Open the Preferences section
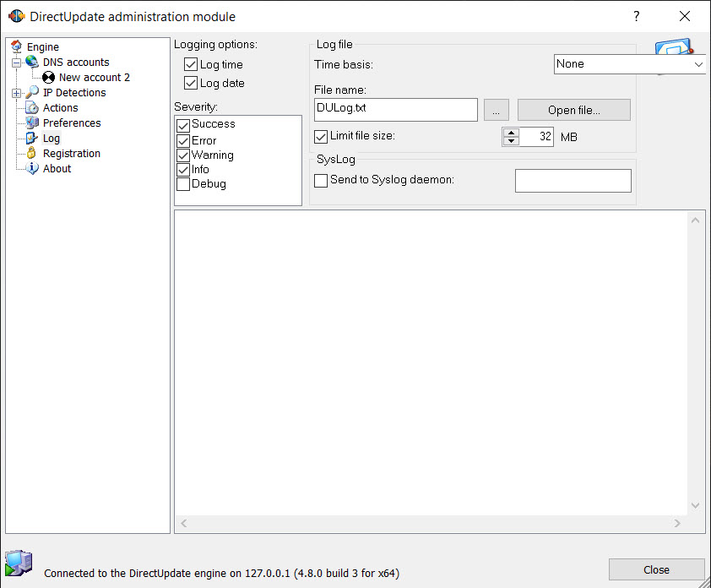Image resolution: width=711 pixels, height=588 pixels. point(72,122)
